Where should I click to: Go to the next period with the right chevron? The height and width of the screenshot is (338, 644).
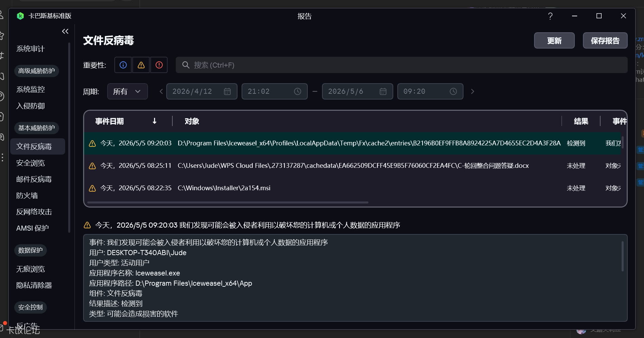coord(472,91)
